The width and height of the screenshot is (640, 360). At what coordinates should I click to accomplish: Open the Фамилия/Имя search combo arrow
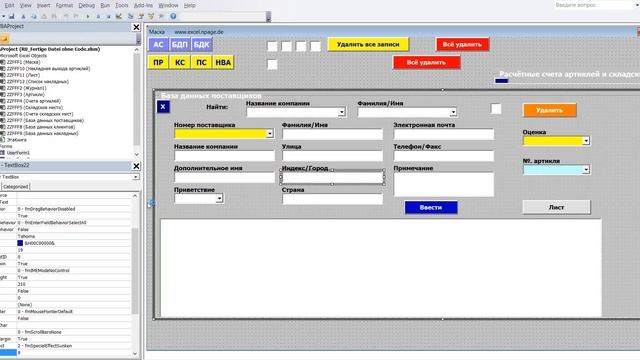(x=453, y=112)
